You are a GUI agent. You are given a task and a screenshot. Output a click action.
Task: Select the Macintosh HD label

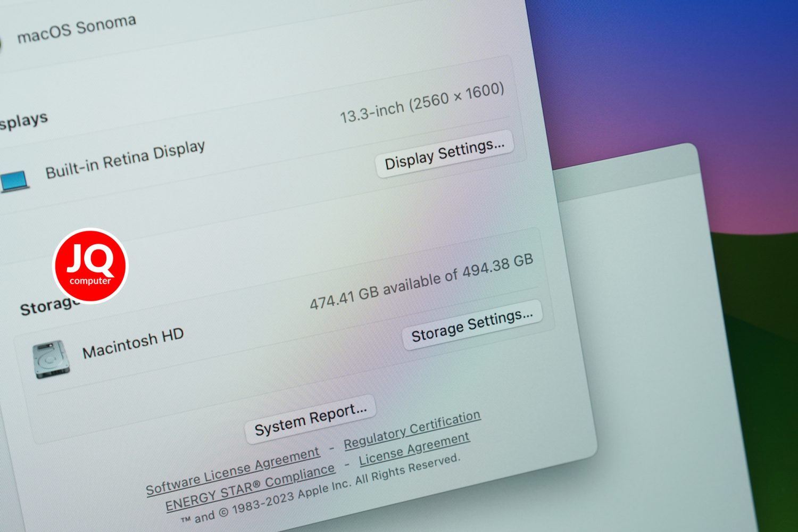(x=133, y=343)
